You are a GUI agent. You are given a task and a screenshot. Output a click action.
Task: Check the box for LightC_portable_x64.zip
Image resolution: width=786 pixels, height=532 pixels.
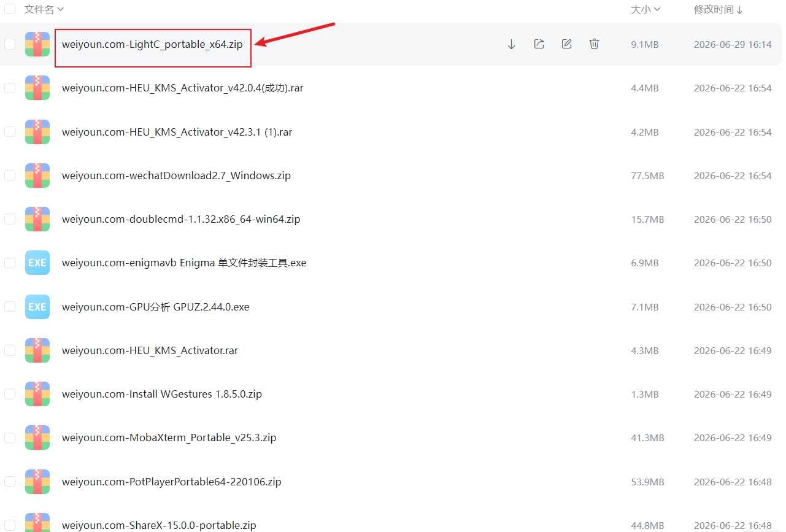10,44
